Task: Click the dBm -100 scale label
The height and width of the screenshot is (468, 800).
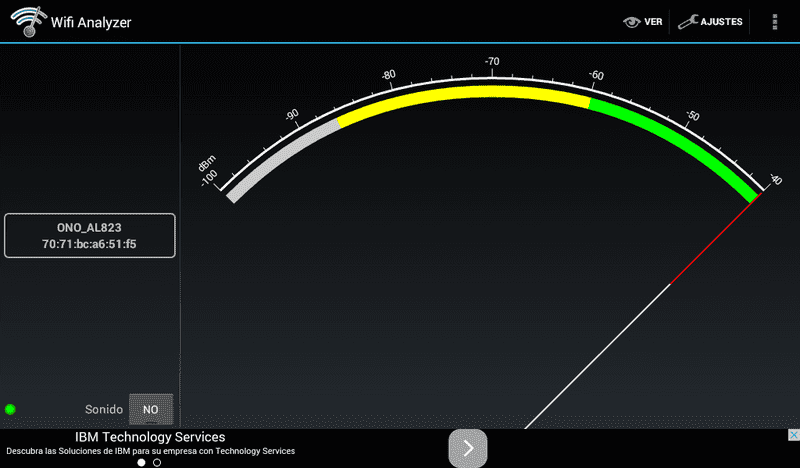Action: (x=208, y=171)
